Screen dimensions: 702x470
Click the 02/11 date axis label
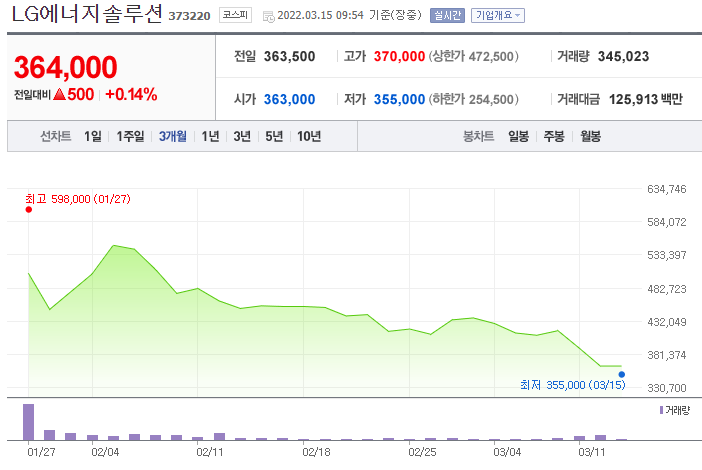[210, 452]
